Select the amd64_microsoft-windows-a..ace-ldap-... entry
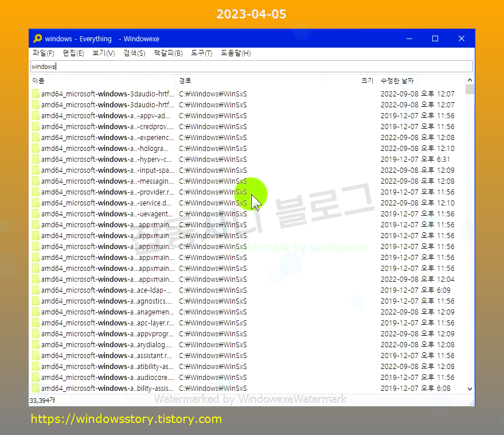This screenshot has height=435, width=504. click(x=107, y=290)
